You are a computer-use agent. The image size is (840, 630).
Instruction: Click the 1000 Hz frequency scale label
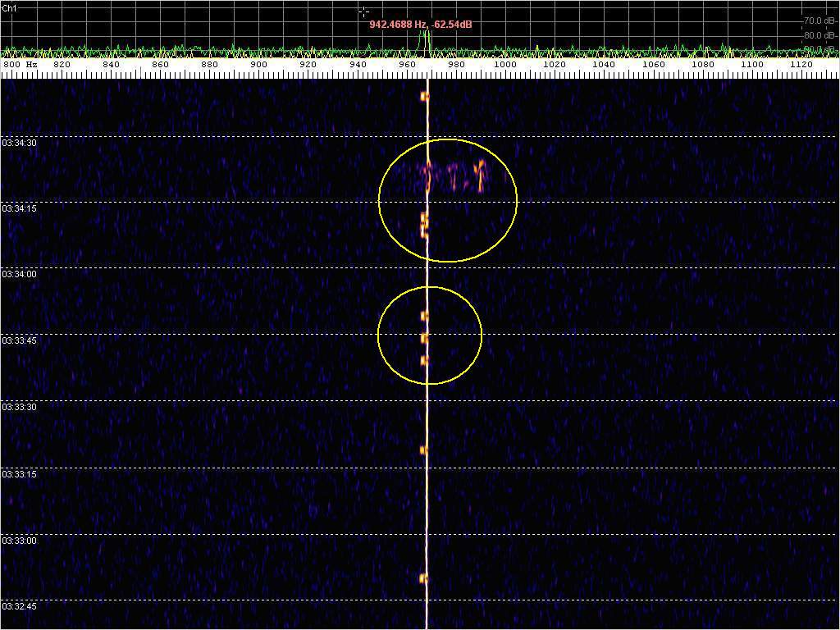[x=505, y=65]
